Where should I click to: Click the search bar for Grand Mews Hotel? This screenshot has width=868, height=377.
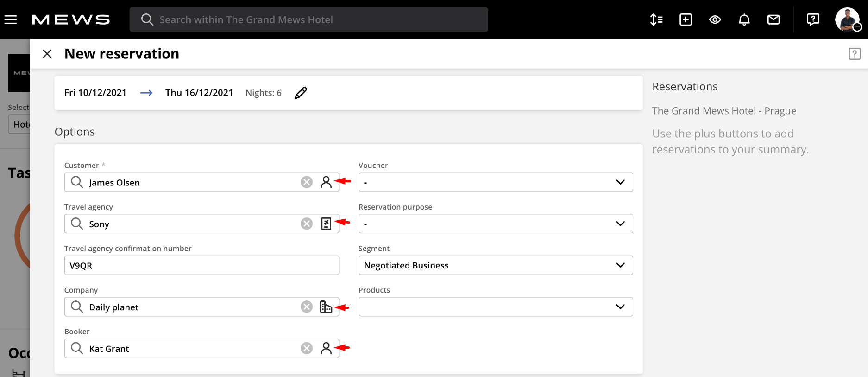(x=308, y=19)
